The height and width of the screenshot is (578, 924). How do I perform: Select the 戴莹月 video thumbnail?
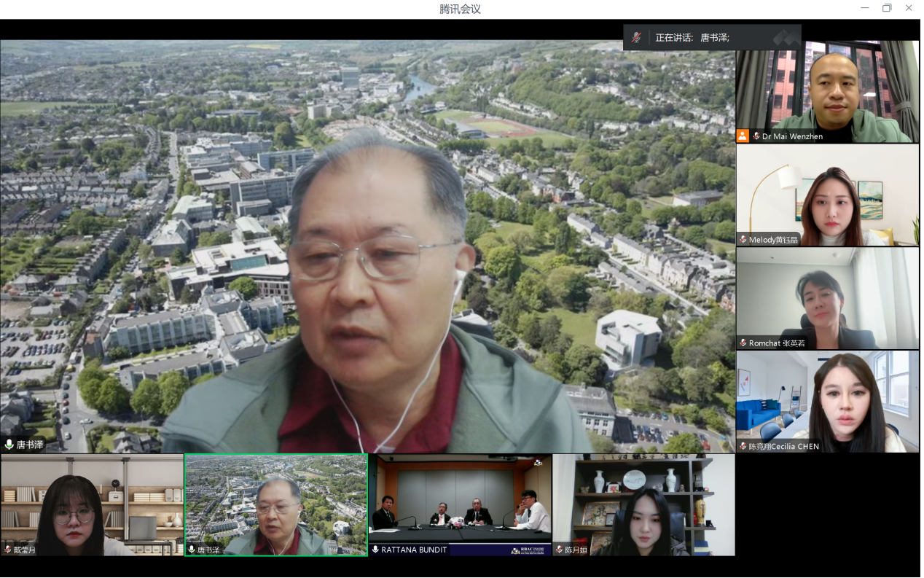92,504
